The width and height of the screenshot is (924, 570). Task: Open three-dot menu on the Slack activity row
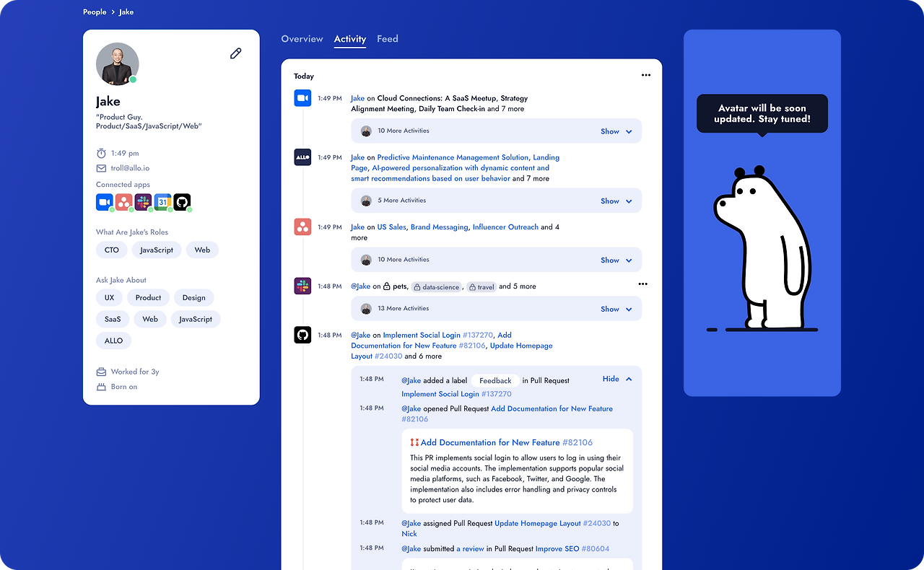pyautogui.click(x=643, y=284)
